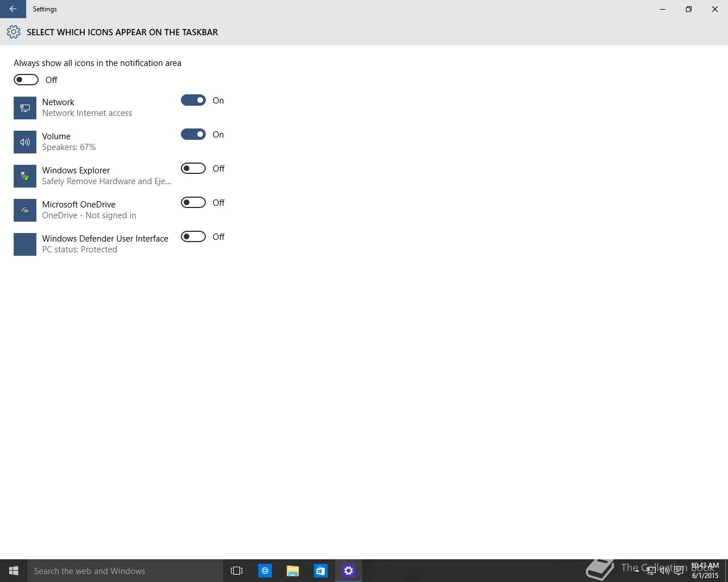This screenshot has width=728, height=582.
Task: Restore down the Settings window
Action: 689,9
